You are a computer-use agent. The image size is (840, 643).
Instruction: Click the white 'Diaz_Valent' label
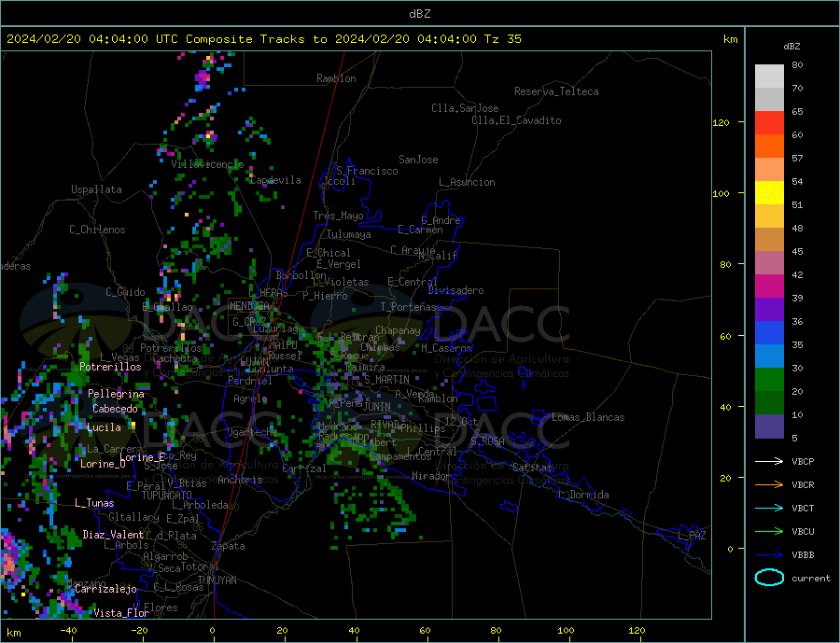[113, 535]
